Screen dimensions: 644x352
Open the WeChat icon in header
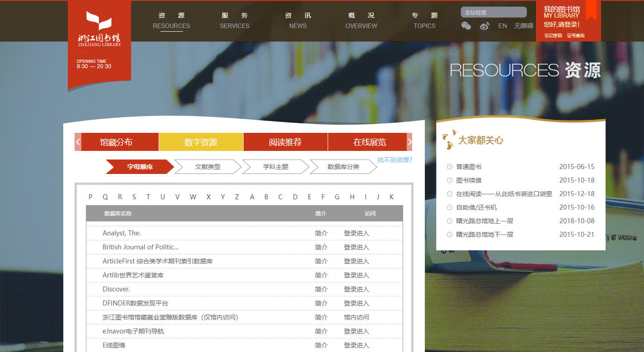click(x=466, y=26)
